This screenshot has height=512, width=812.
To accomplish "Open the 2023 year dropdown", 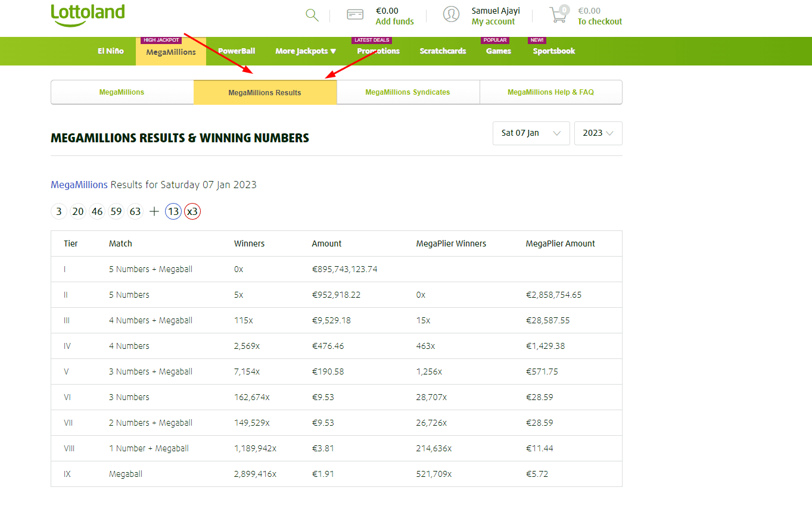I will point(598,133).
